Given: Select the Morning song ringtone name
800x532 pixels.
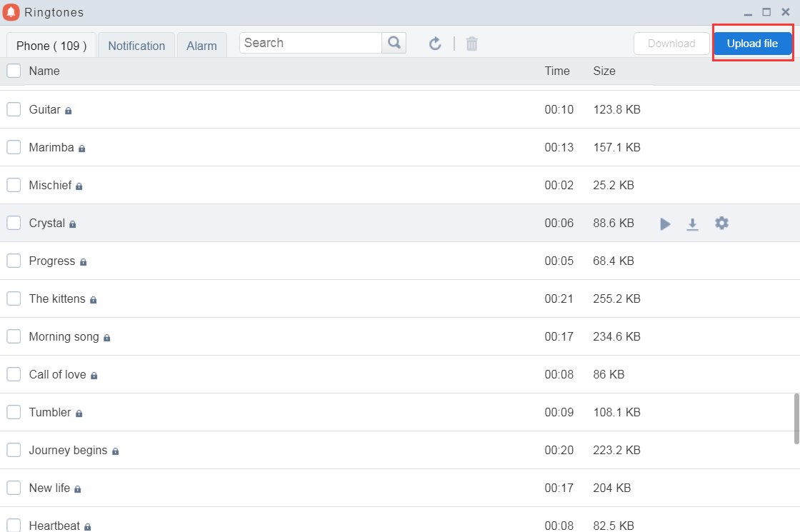Looking at the screenshot, I should [64, 336].
